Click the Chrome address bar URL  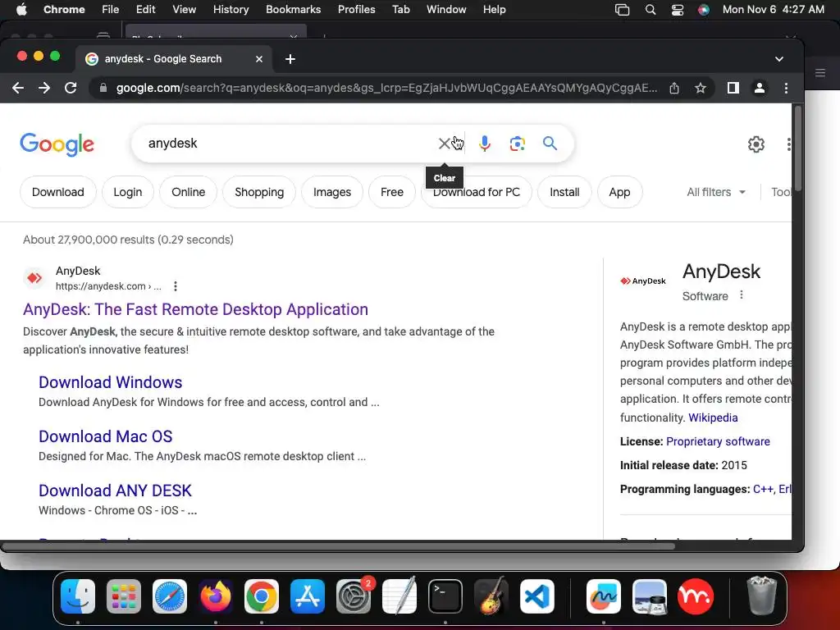click(x=386, y=88)
